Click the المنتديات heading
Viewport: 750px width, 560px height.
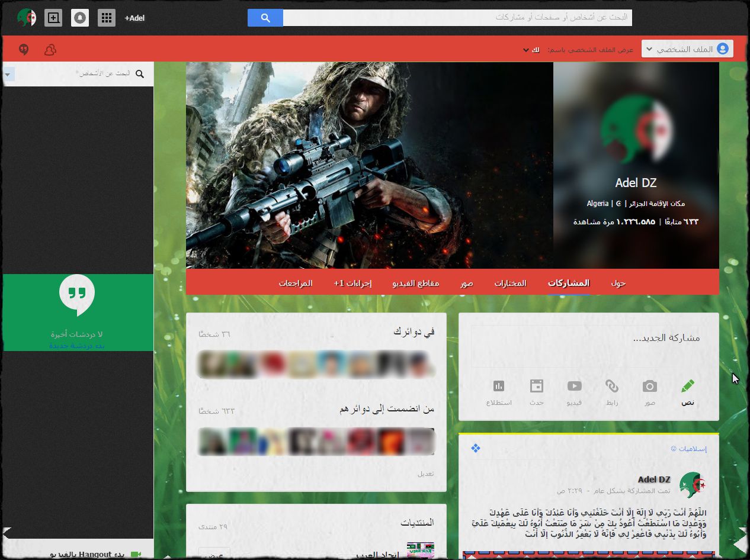point(417,522)
